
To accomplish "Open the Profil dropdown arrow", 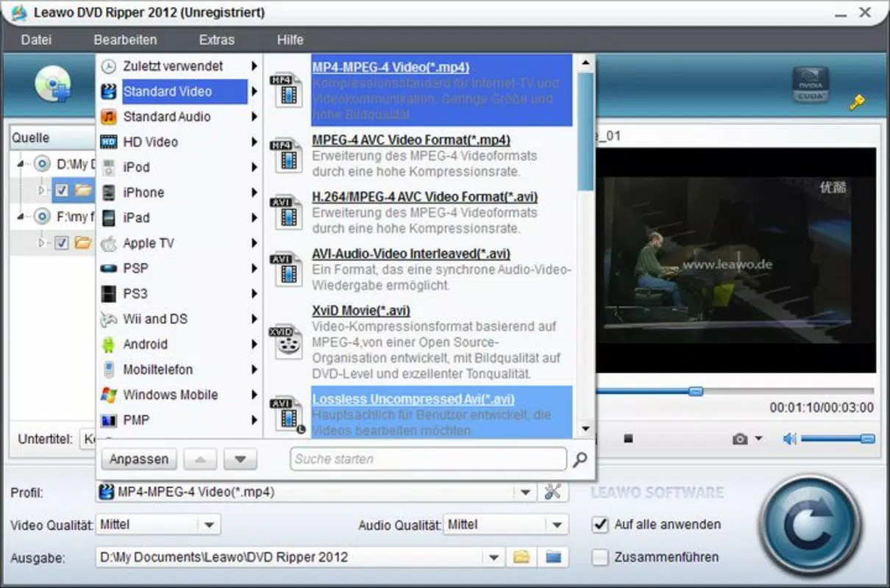I will (x=526, y=492).
